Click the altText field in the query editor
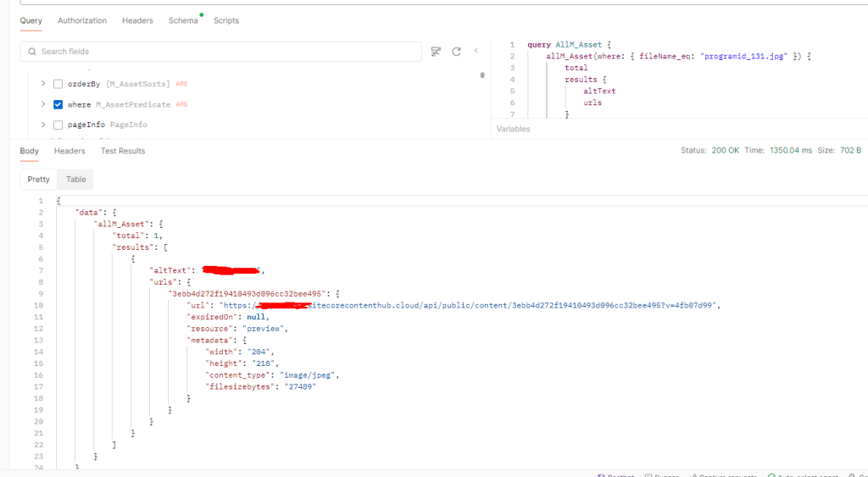This screenshot has height=477, width=868. 599,92
